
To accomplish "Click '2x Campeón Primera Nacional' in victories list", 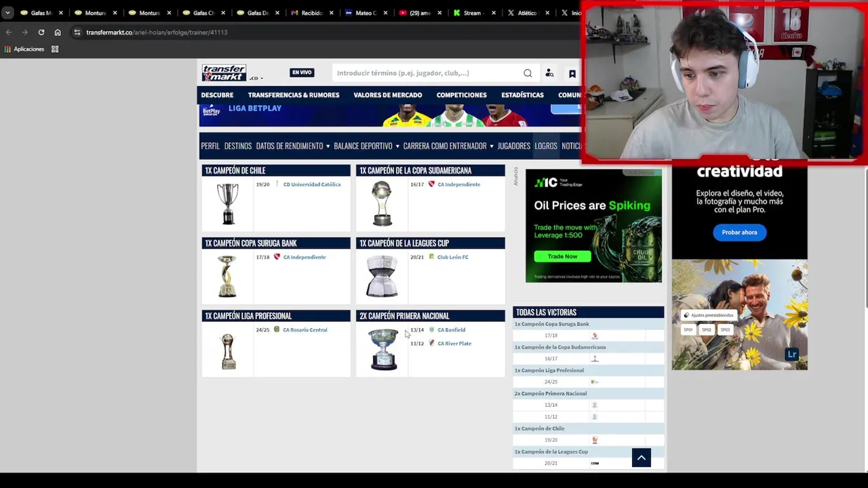I will 551,393.
